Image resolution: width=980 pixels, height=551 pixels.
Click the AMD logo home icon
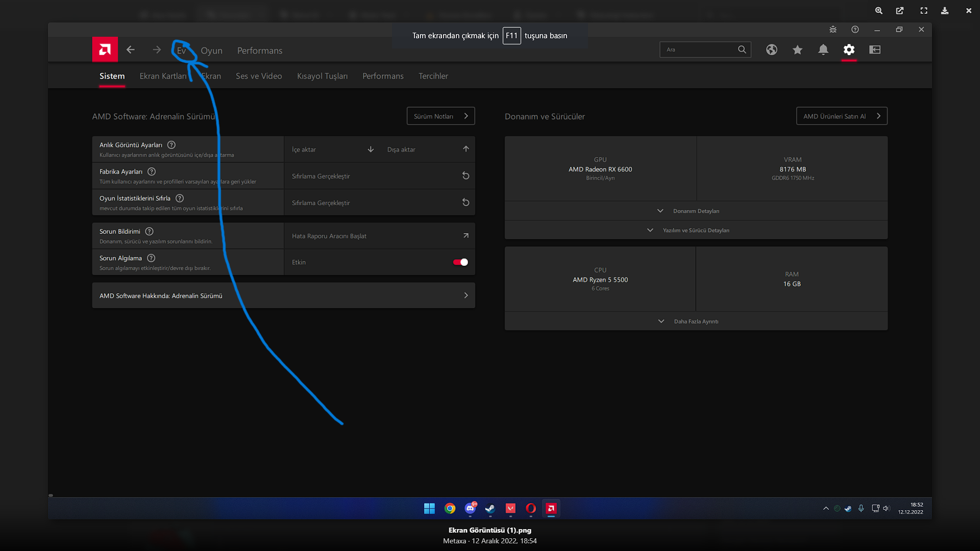coord(105,49)
